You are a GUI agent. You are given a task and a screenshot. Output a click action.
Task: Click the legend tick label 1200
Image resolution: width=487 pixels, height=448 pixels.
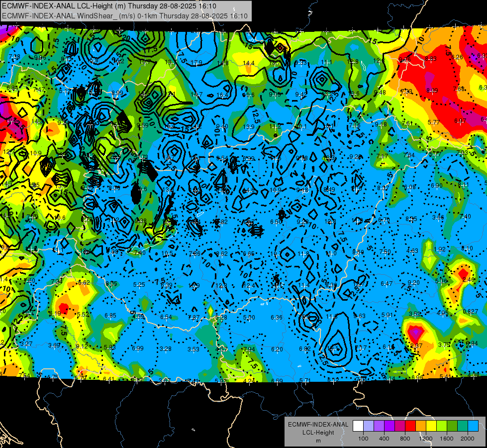coord(425,439)
